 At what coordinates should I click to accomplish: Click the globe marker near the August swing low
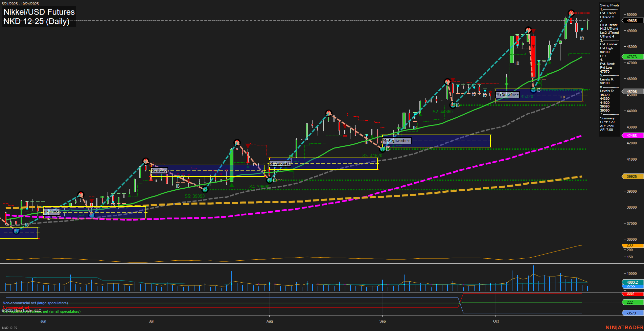(x=270, y=180)
